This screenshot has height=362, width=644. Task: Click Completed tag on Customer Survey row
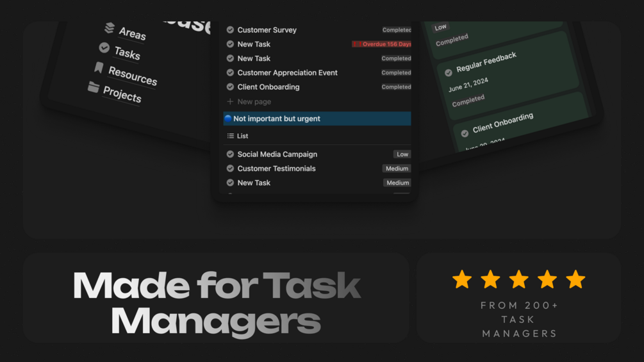(397, 30)
